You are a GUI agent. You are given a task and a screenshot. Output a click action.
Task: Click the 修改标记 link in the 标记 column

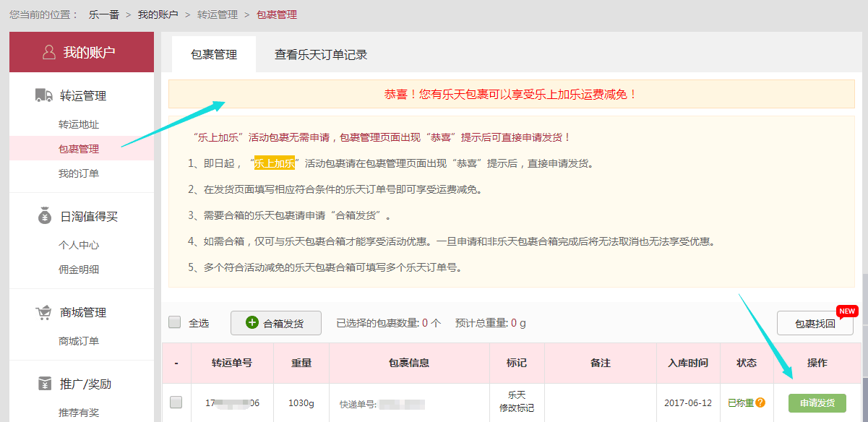(517, 408)
